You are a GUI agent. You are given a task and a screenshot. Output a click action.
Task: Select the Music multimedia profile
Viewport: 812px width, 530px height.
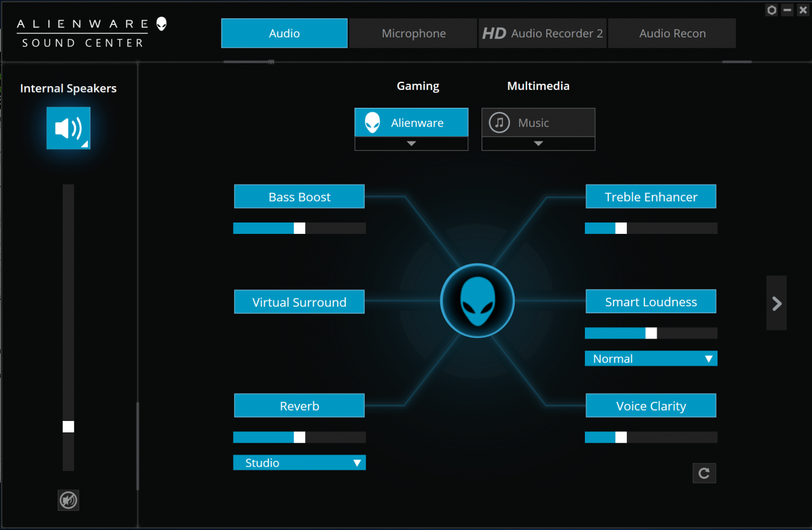(539, 122)
